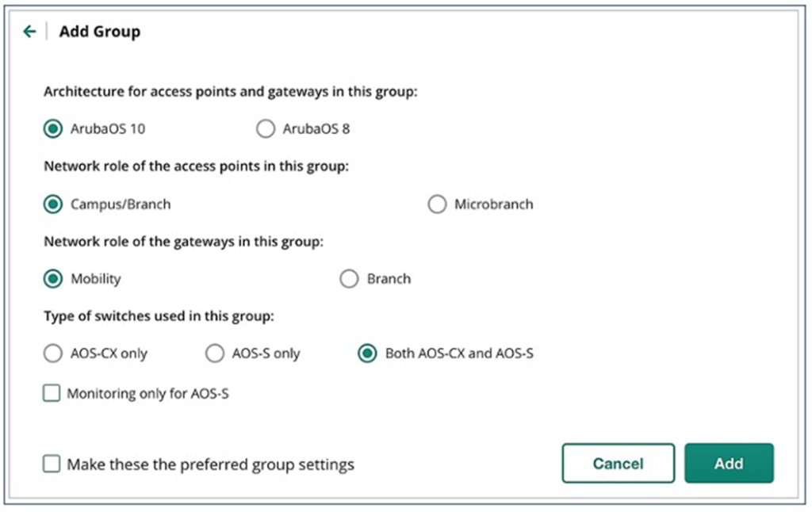Click the Add Group title text
The image size is (812, 512).
tap(100, 32)
